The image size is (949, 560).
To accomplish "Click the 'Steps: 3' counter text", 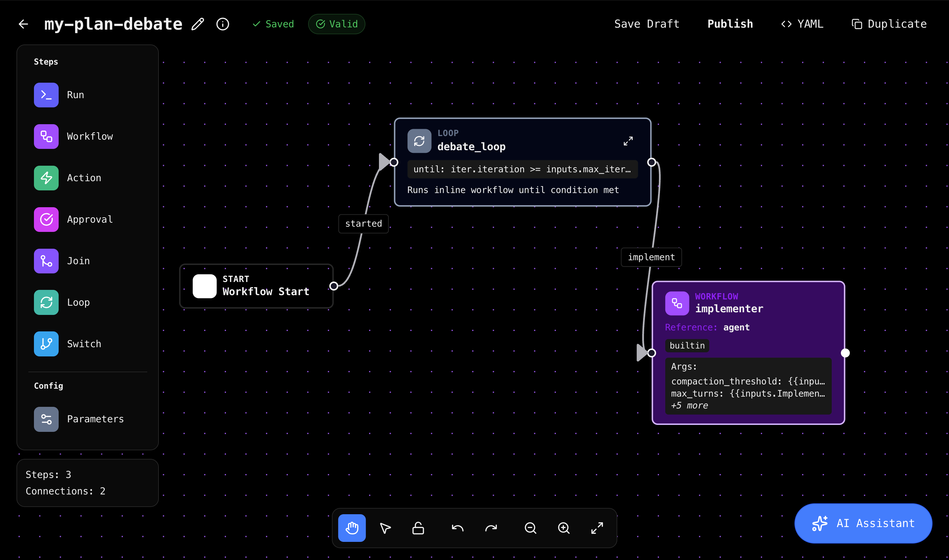I will pos(48,475).
